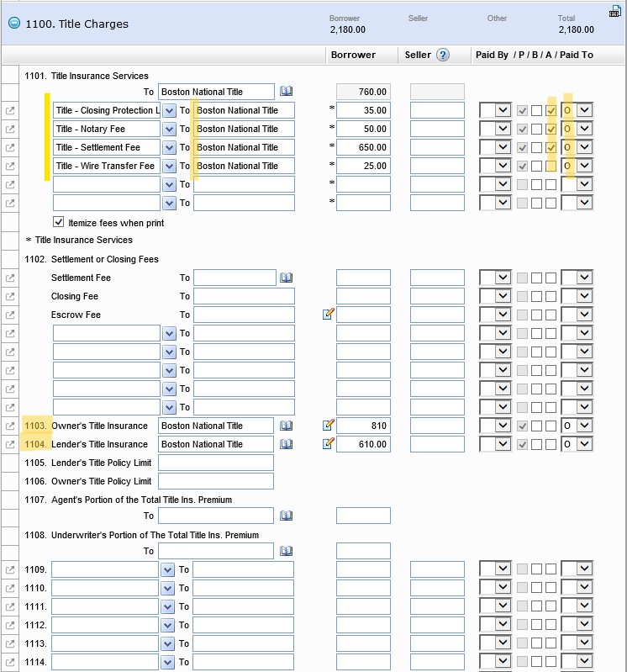Click the line 1110 description field
627x672 pixels.
pyautogui.click(x=105, y=588)
